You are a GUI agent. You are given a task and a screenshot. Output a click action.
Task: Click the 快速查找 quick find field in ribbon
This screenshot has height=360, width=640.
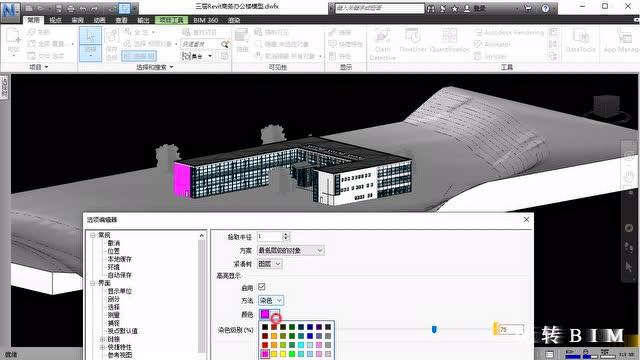point(200,44)
